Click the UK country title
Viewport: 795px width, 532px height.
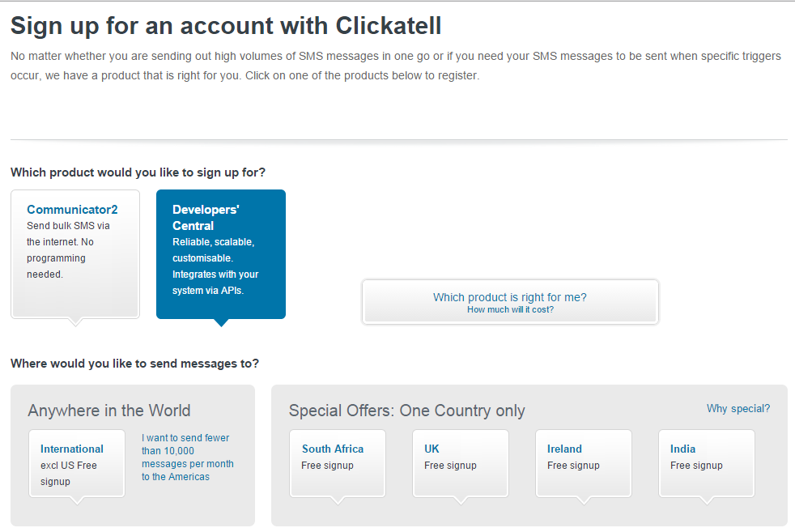click(432, 449)
